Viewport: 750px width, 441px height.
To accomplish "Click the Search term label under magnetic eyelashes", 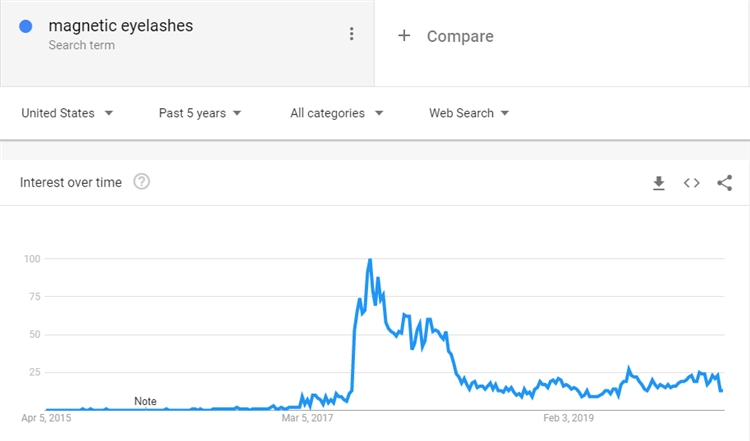I will (81, 46).
